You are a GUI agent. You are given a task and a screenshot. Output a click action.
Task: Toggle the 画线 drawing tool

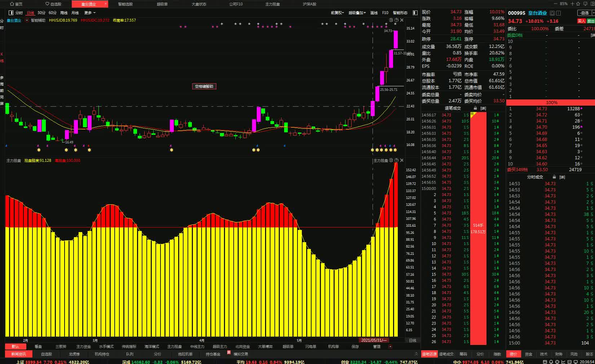[x=374, y=13]
